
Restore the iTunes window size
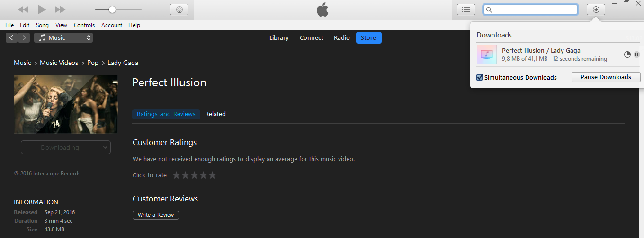coord(626,3)
